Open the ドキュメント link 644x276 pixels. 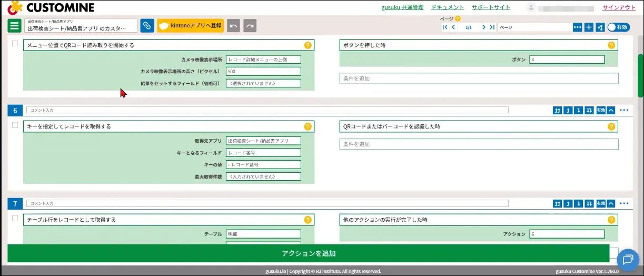tap(448, 7)
